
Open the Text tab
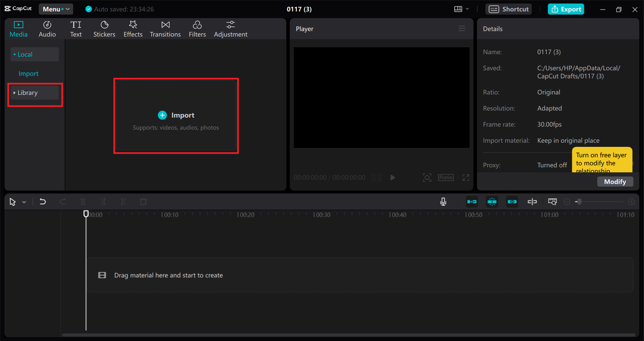coord(76,29)
